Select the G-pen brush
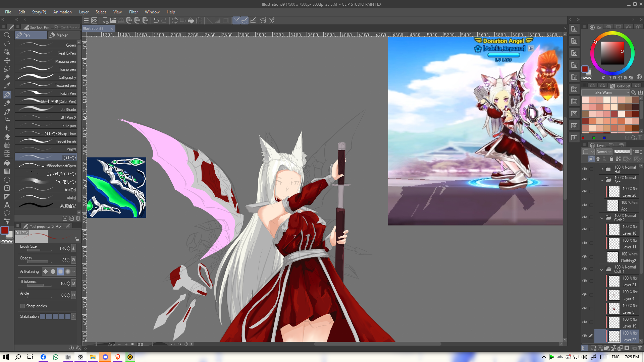 coord(46,45)
